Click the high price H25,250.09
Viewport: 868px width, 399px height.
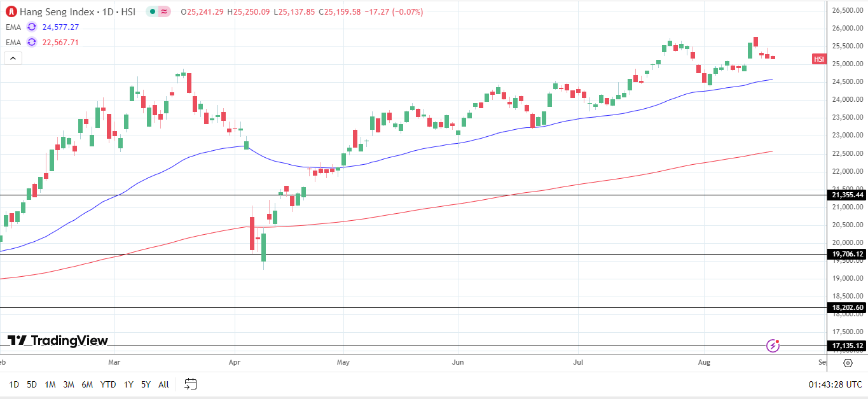[x=248, y=11]
